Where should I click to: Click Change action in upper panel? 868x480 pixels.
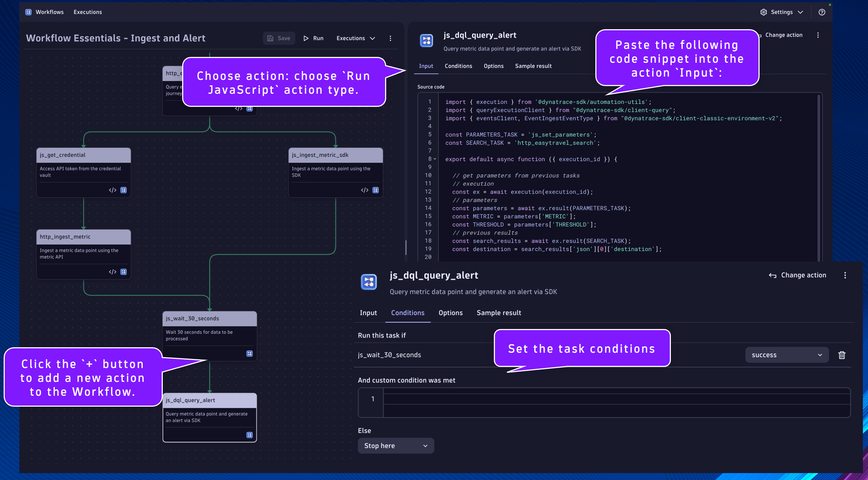point(784,35)
